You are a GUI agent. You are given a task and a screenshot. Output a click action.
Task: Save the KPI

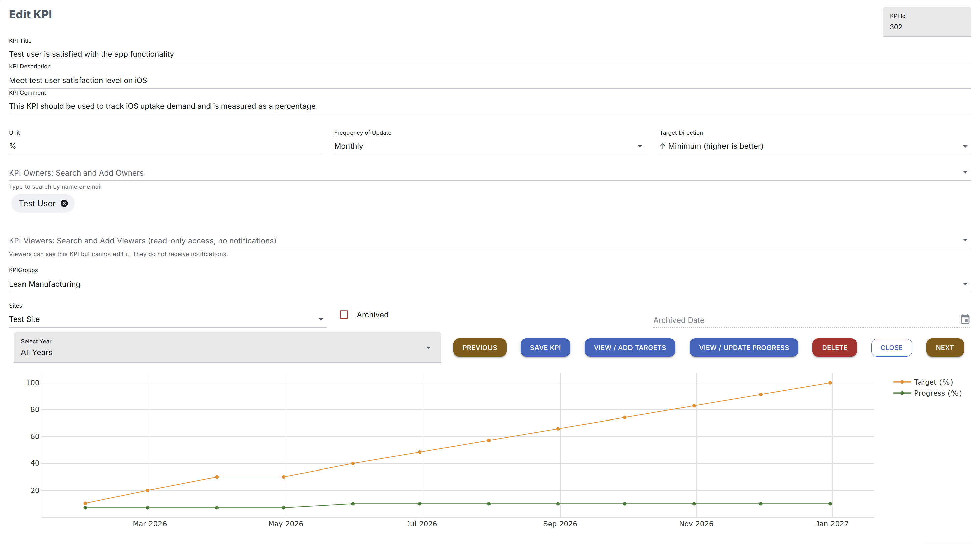[x=545, y=347]
